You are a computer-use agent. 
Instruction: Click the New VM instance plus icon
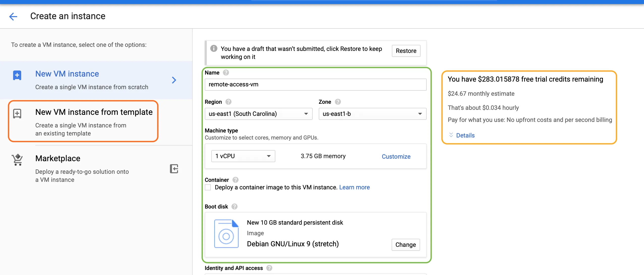point(17,75)
